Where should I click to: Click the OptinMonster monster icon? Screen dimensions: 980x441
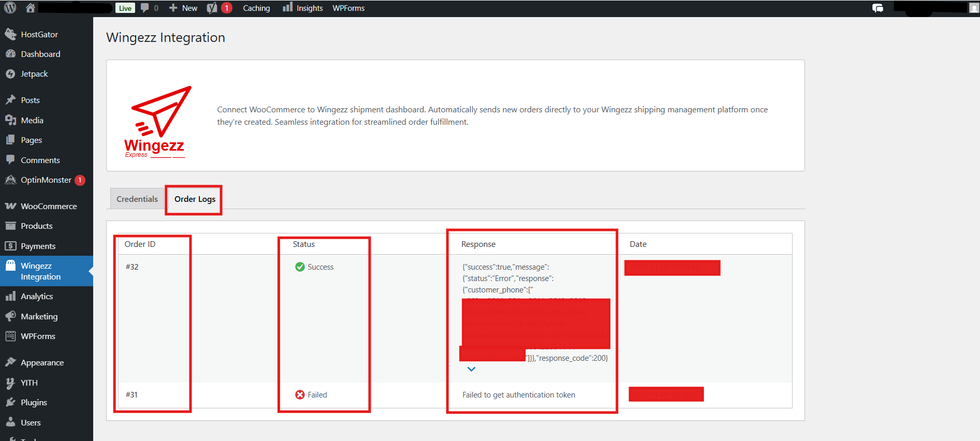10,180
